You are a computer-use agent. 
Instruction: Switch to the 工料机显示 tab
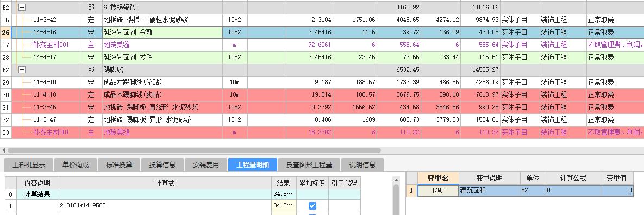[x=28, y=165]
